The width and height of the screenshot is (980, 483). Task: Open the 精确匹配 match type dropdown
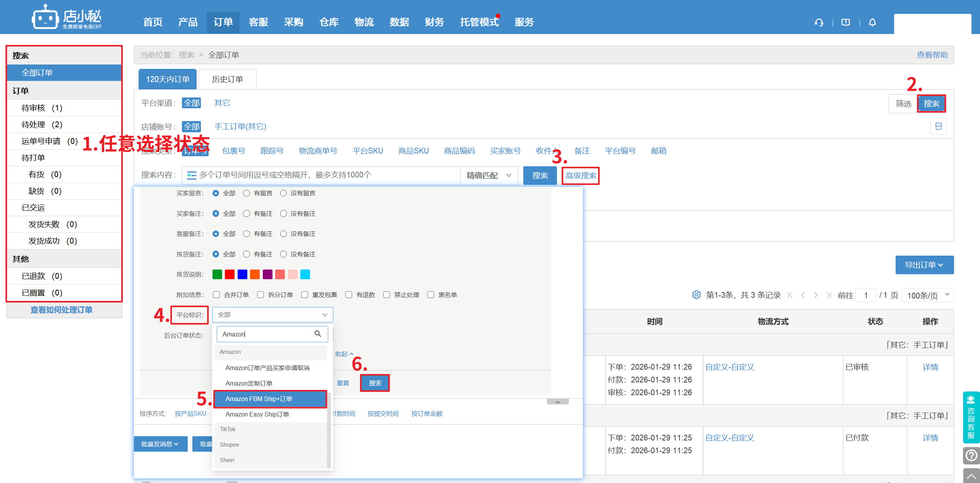(x=488, y=176)
